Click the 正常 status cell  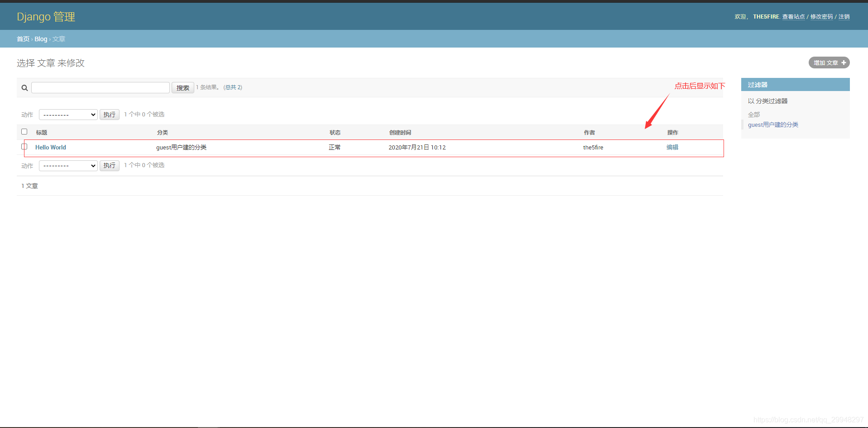click(335, 147)
